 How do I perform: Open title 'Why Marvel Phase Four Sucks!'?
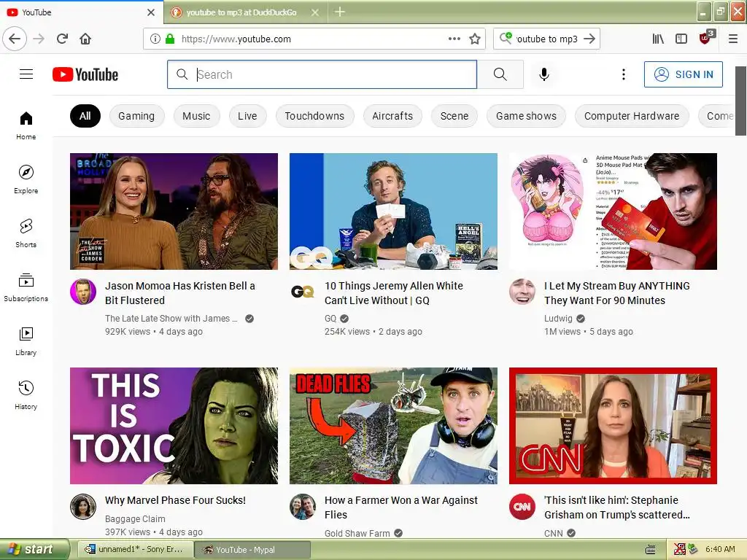coord(175,500)
